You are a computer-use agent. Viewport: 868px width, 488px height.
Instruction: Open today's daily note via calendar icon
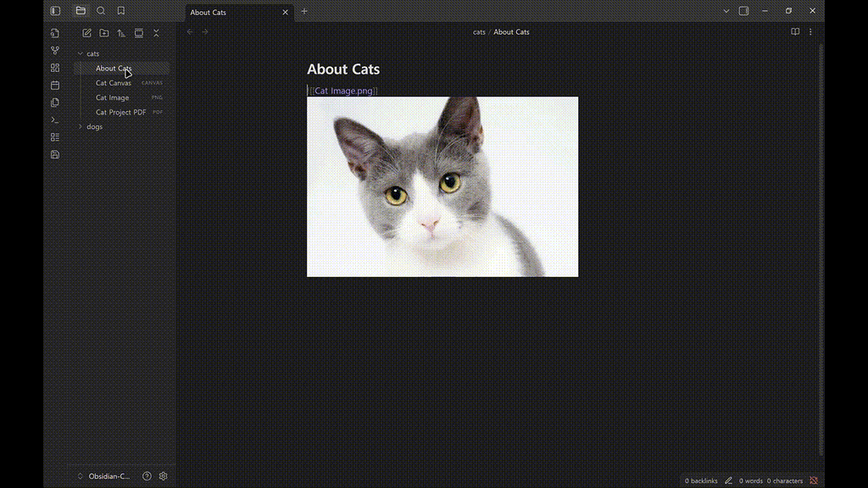tap(54, 85)
